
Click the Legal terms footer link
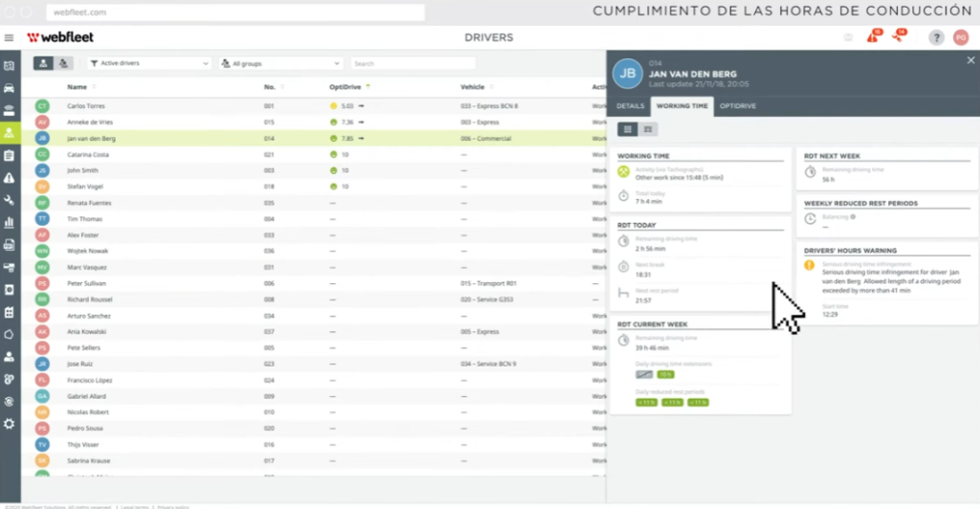click(135, 507)
